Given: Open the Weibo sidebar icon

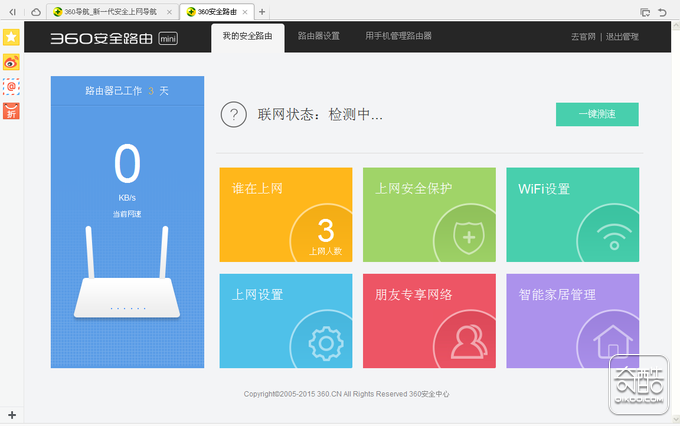Looking at the screenshot, I should (11, 62).
